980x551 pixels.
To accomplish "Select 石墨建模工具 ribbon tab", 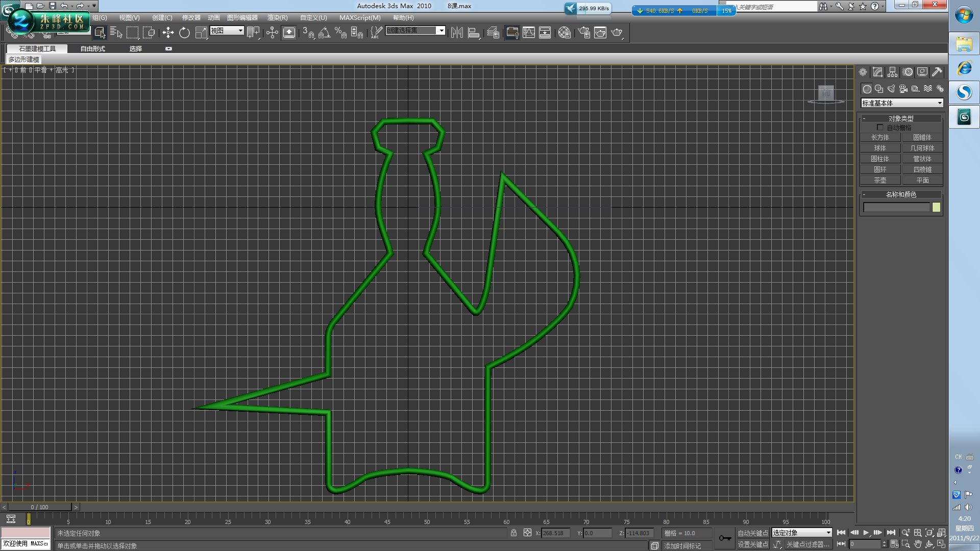I will (37, 48).
